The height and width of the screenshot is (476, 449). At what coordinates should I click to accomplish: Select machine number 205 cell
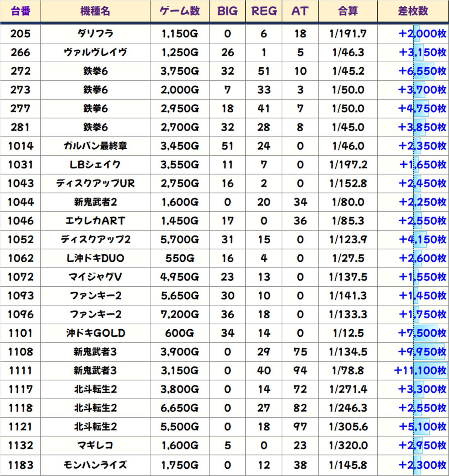coord(21,34)
